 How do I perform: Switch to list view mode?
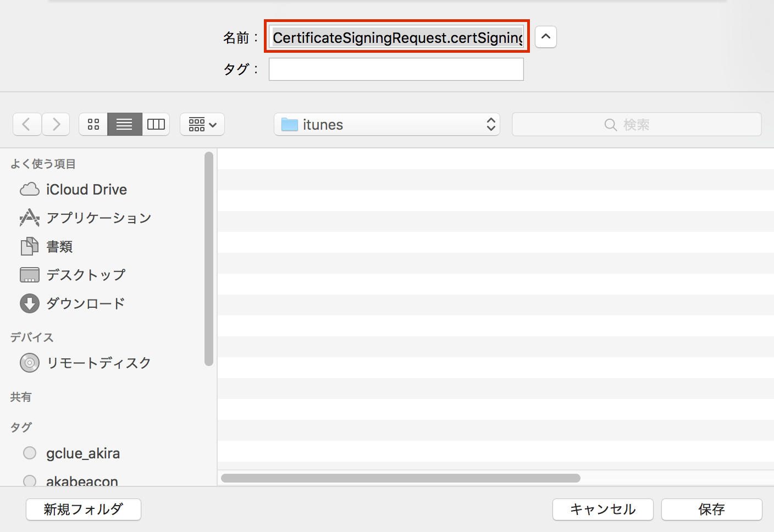click(124, 124)
